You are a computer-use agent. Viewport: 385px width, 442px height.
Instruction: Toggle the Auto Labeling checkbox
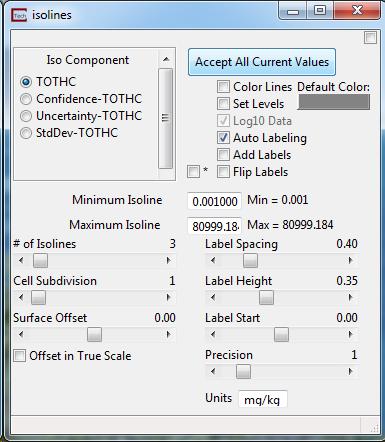point(223,138)
